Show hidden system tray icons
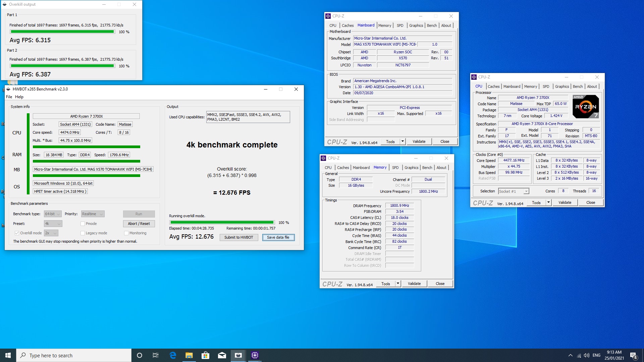 [x=570, y=355]
